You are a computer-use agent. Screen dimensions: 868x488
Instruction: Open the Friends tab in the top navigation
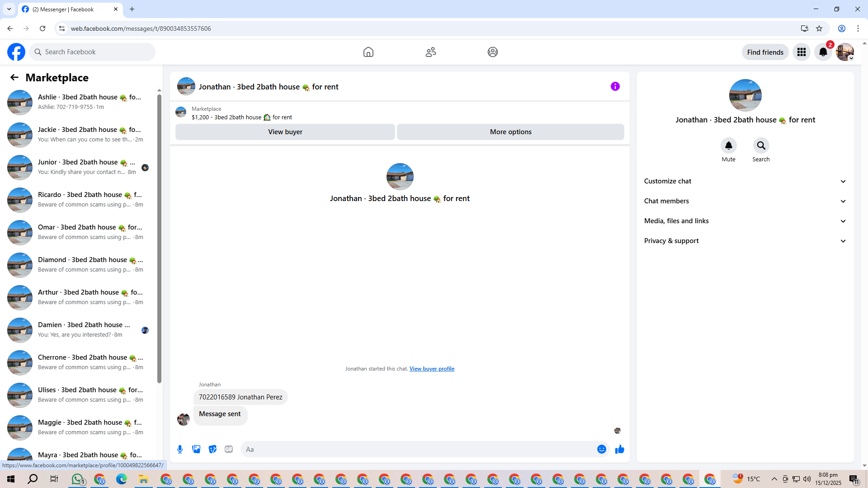[x=430, y=52]
